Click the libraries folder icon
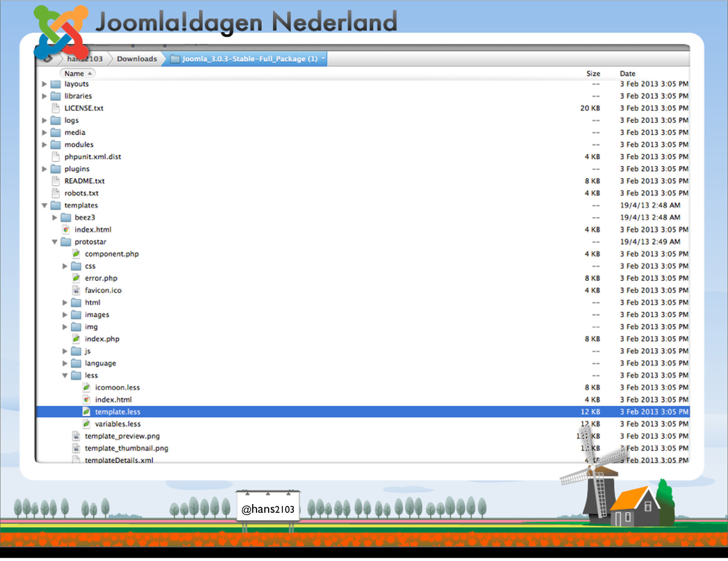Viewport: 728px width, 561px height. 56,96
